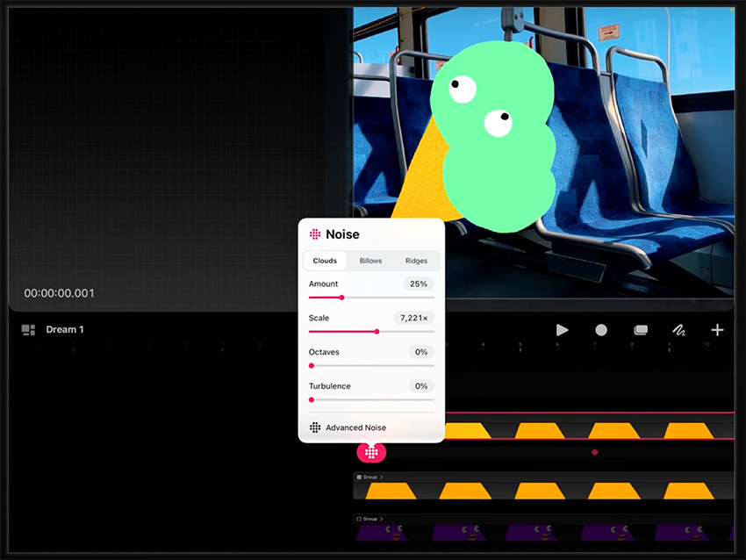
Task: Tap the plus icon to add content
Action: [717, 330]
